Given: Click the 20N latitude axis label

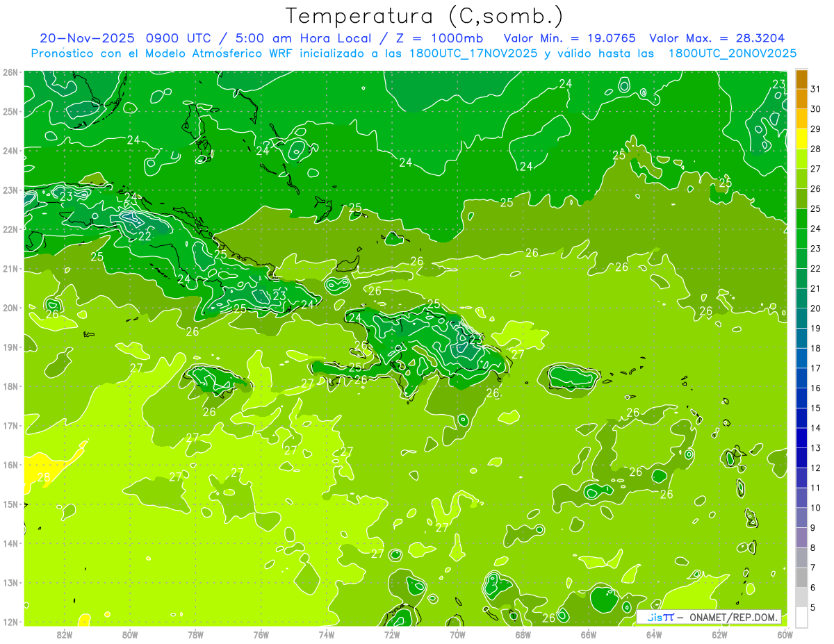Looking at the screenshot, I should click(10, 308).
